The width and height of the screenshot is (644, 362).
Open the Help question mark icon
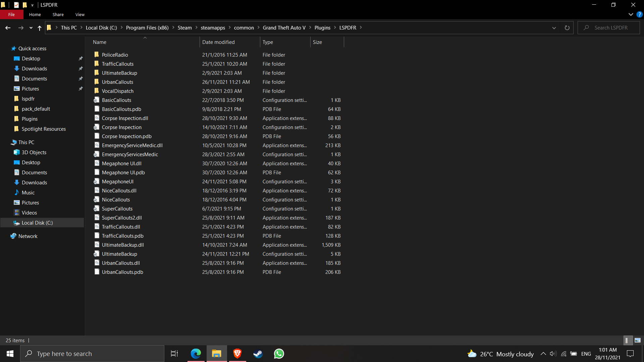(640, 14)
